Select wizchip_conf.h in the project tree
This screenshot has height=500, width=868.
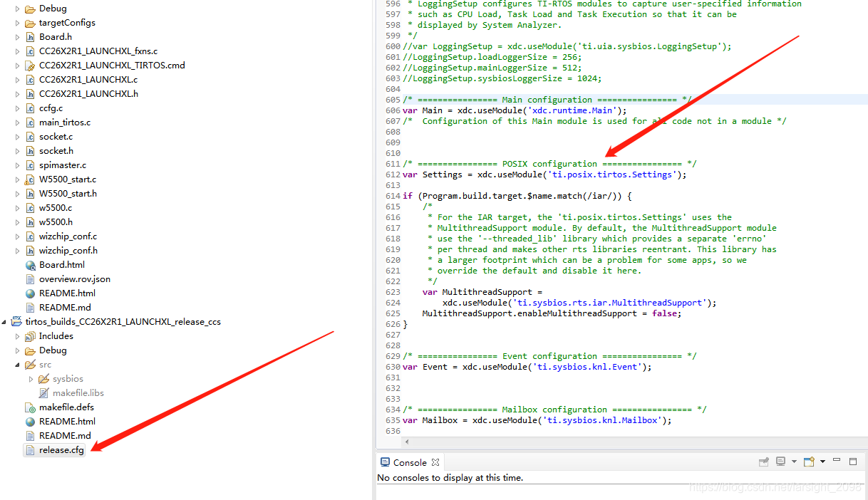68,251
